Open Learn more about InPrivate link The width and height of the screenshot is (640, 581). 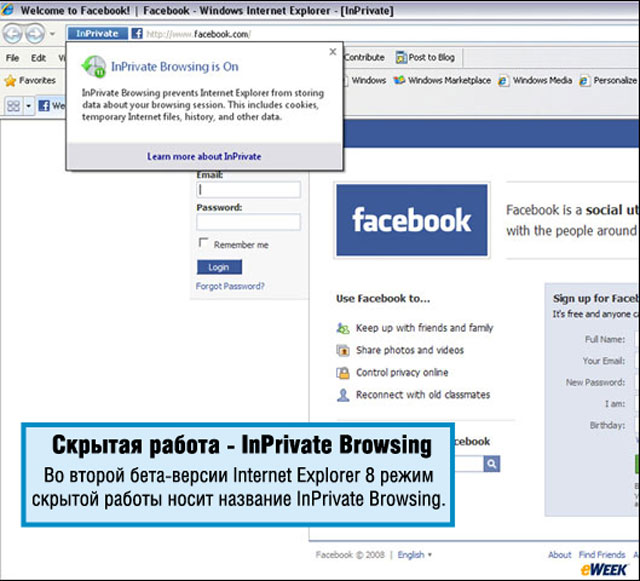coord(204,156)
